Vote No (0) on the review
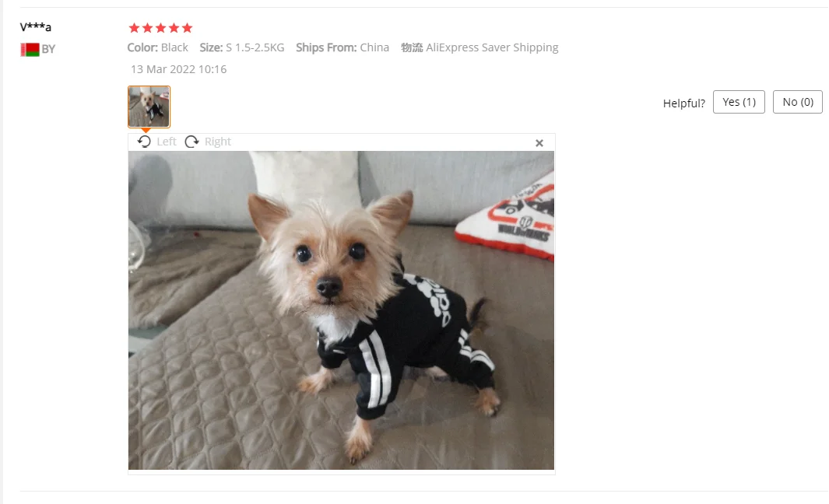The image size is (829, 504). [797, 102]
